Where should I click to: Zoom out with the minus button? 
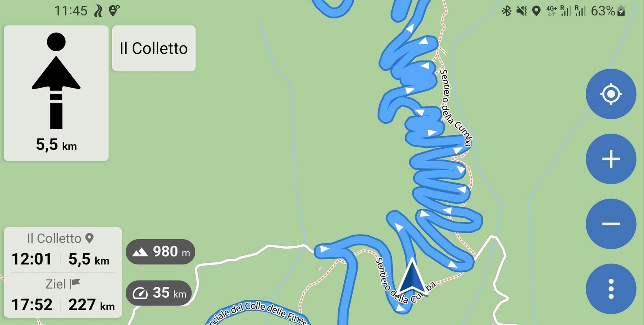coord(611,224)
